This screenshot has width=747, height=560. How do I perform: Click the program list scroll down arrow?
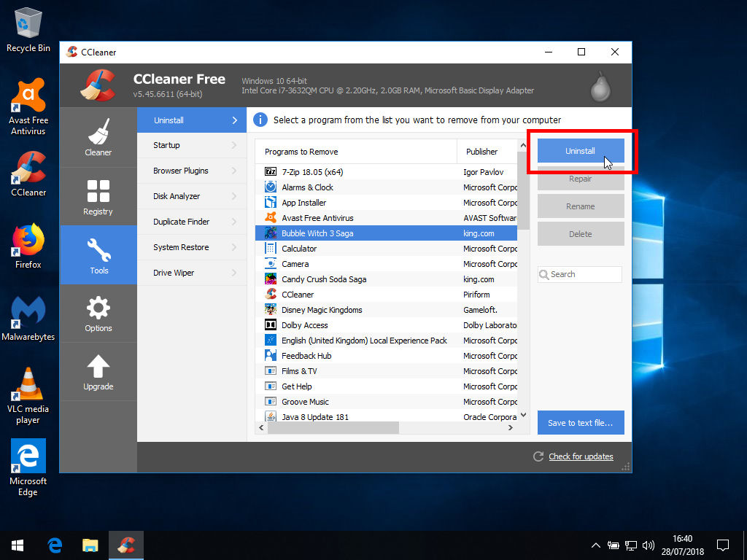point(523,415)
